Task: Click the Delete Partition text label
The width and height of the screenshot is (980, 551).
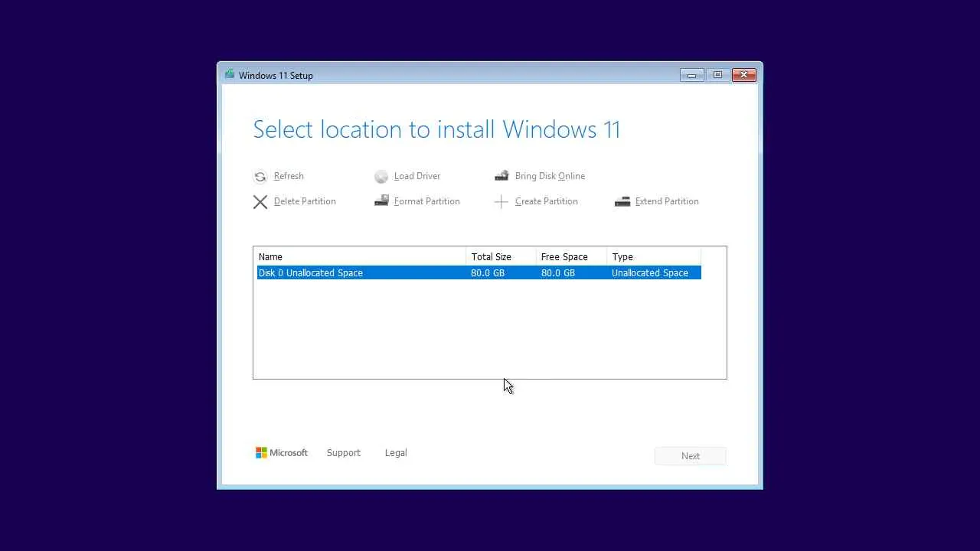Action: [x=305, y=201]
